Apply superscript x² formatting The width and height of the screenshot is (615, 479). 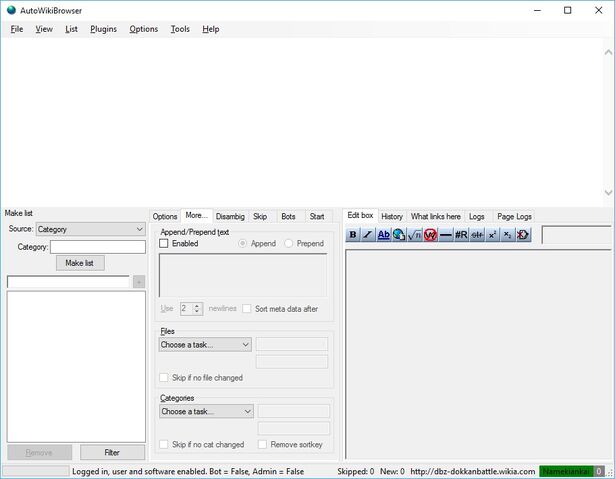pyautogui.click(x=492, y=235)
